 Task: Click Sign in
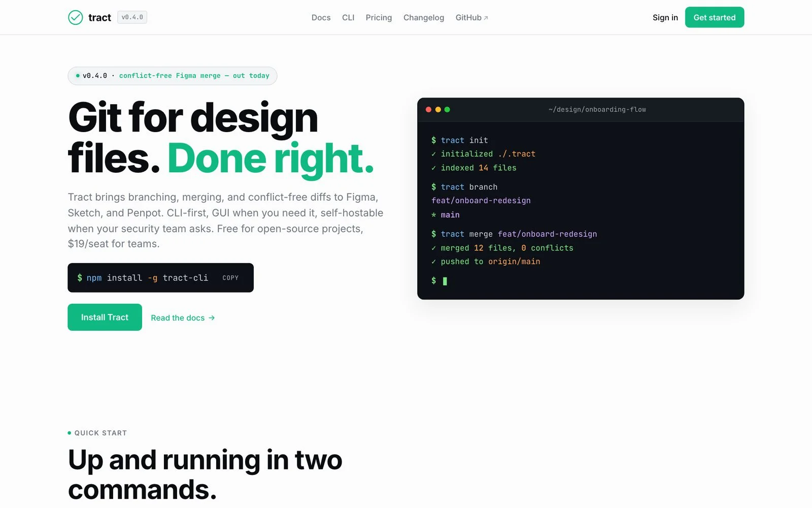click(x=665, y=17)
